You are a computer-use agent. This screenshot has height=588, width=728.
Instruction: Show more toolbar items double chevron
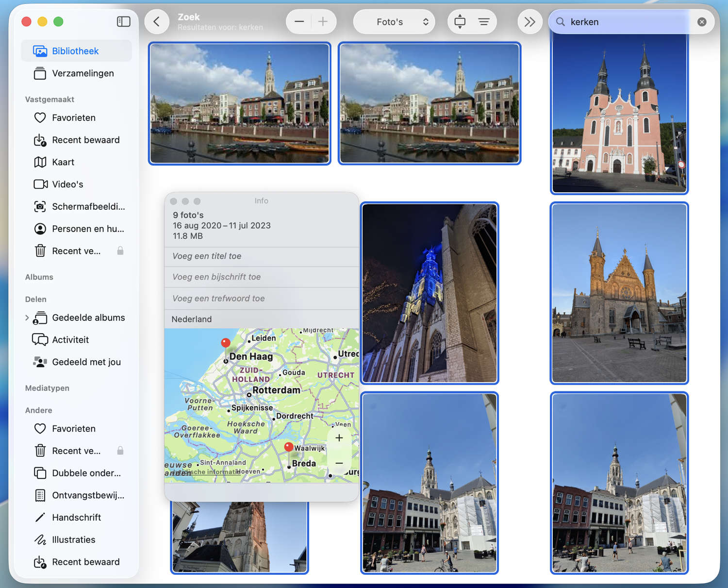[x=529, y=22]
